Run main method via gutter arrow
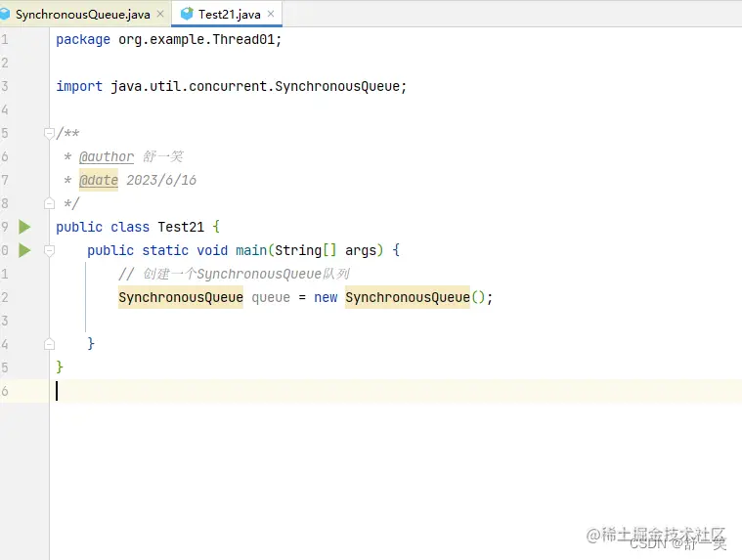This screenshot has width=742, height=560. [x=24, y=250]
